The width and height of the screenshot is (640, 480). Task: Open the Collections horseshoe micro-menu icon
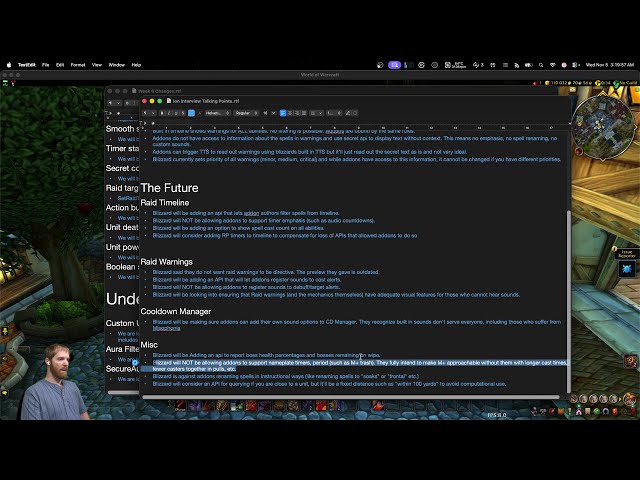point(606,411)
